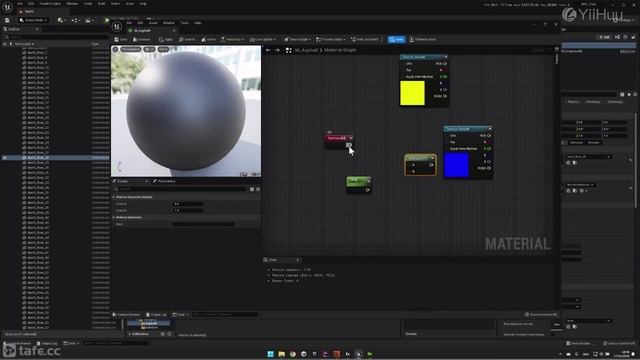Click the M_Asphalt breadcrumb
Screen dimensions: 640x360
(x=306, y=50)
